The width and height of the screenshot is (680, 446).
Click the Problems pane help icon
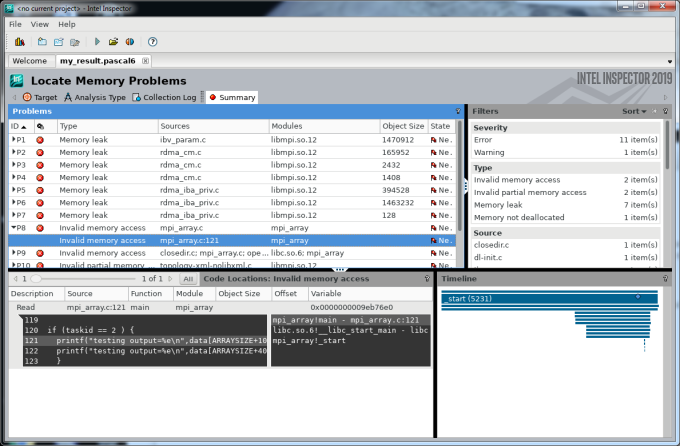[458, 112]
